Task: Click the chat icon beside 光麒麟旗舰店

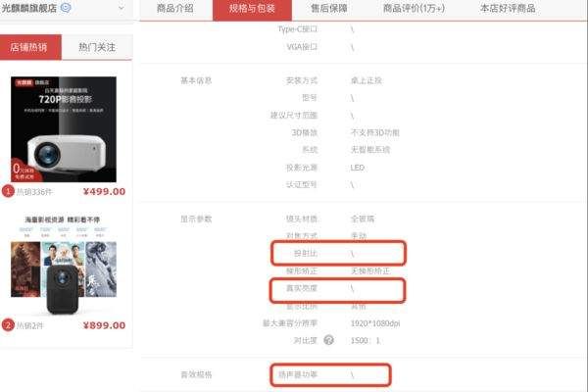Action: (x=66, y=8)
